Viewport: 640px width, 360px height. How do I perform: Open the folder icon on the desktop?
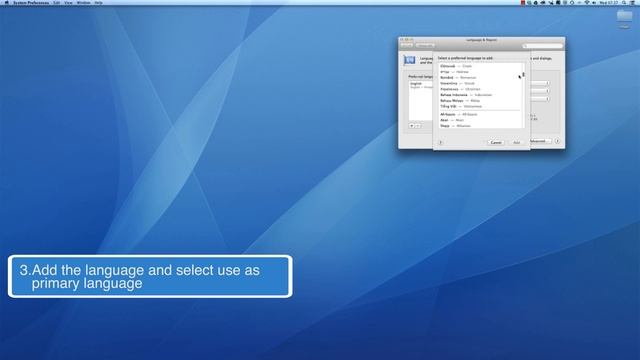pyautogui.click(x=624, y=17)
